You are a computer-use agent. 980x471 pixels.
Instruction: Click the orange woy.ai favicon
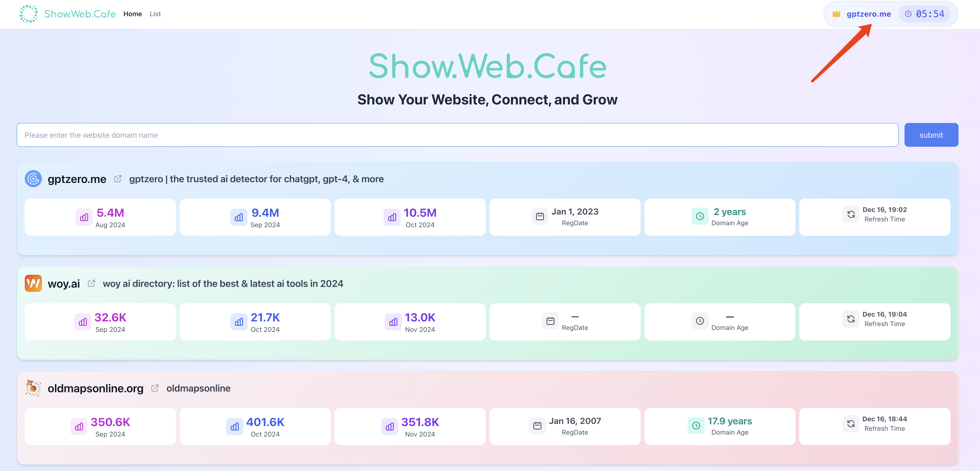[33, 283]
